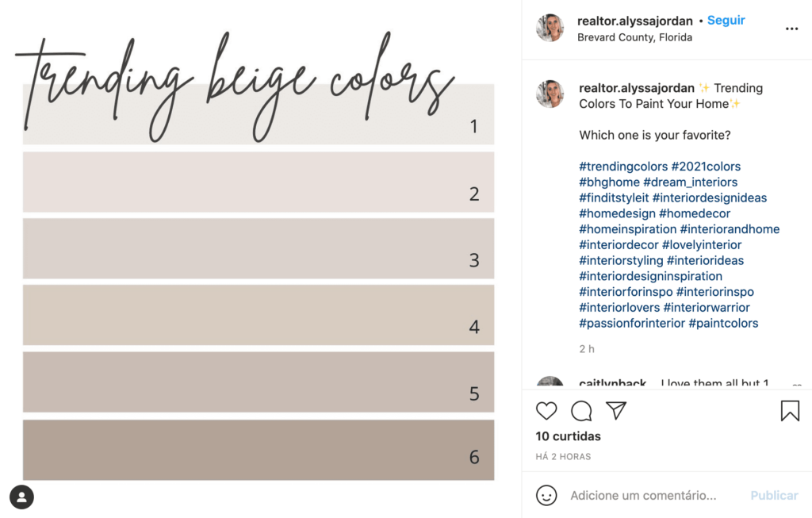Toggle following by clicking Seguir
The image size is (812, 518).
coord(726,20)
